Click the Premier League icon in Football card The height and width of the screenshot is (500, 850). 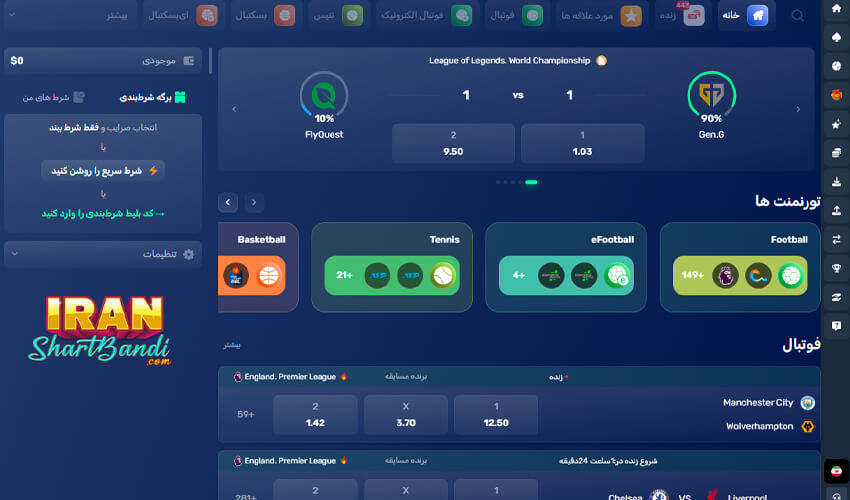[725, 276]
